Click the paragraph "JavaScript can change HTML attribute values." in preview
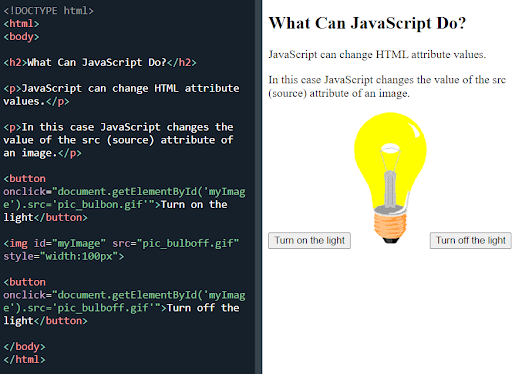The height and width of the screenshot is (374, 512). (x=377, y=54)
